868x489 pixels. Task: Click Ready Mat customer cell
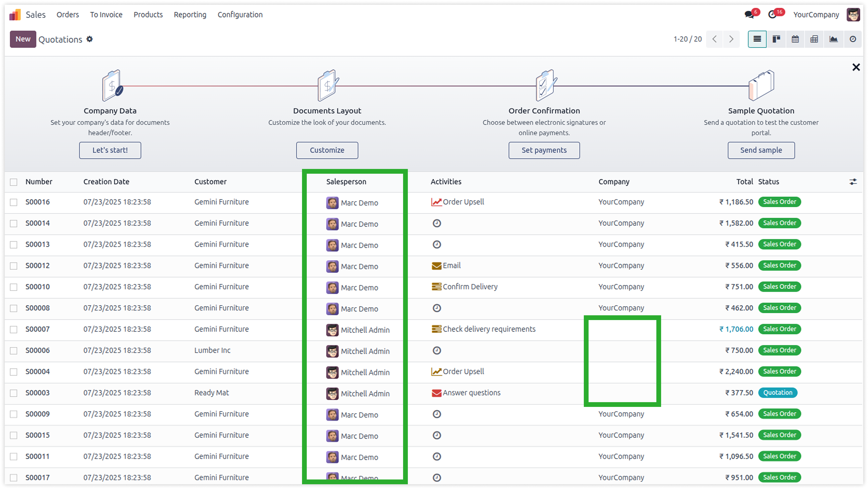click(x=212, y=393)
